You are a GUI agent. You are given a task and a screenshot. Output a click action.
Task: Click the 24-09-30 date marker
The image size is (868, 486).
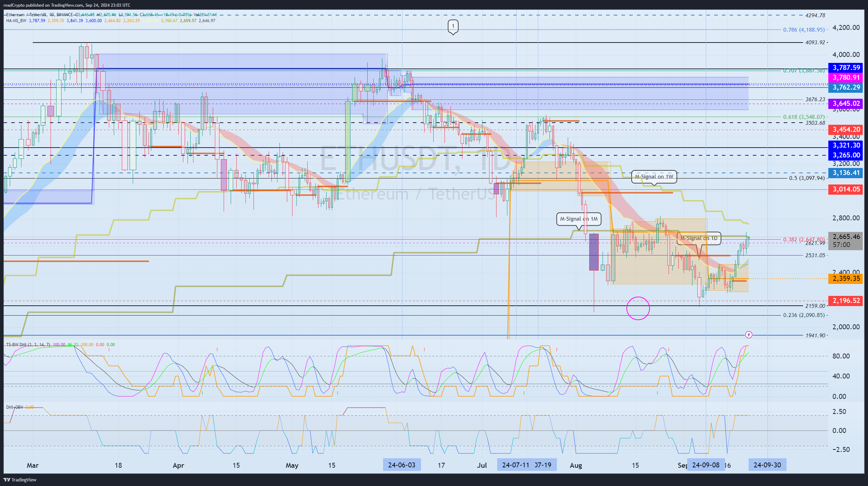coord(767,465)
